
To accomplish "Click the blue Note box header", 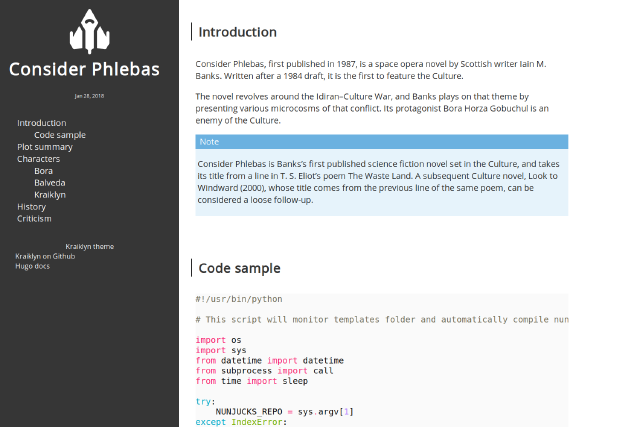I will (381, 142).
